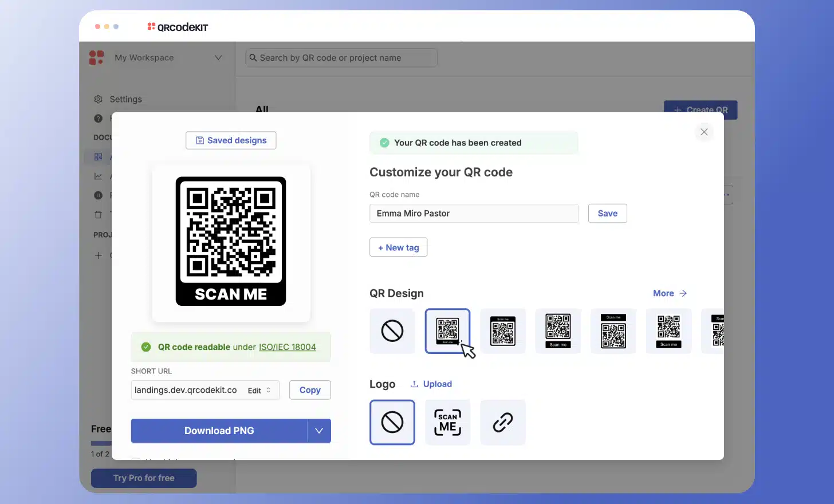Click the help question mark sidebar icon
834x504 pixels.
click(99, 119)
